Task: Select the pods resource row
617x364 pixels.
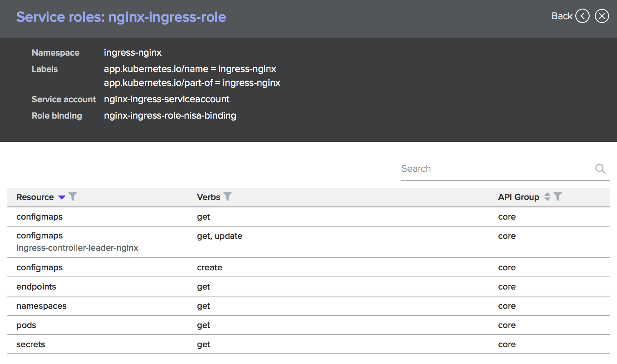Action: pos(308,325)
